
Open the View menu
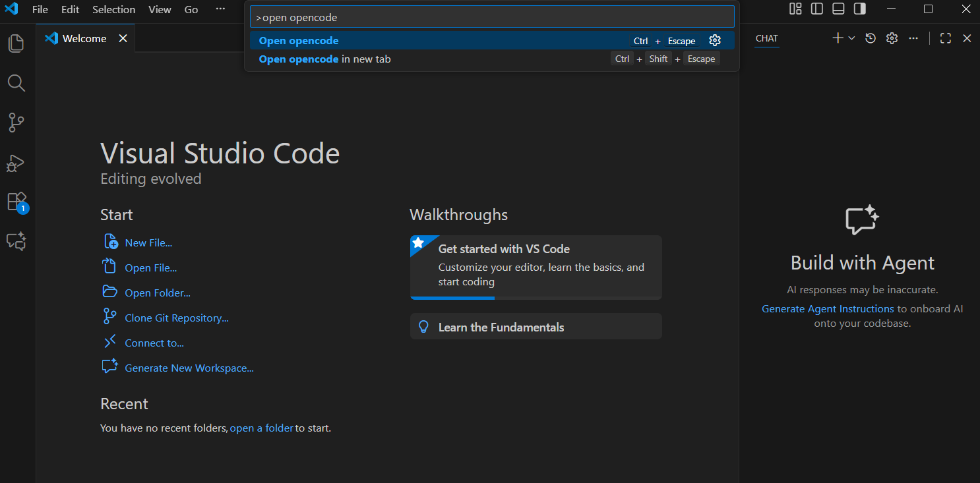click(x=160, y=9)
